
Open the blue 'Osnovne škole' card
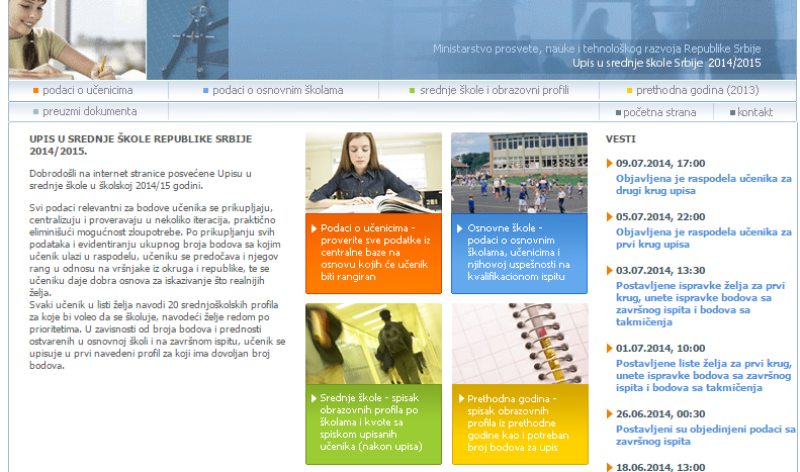click(519, 253)
